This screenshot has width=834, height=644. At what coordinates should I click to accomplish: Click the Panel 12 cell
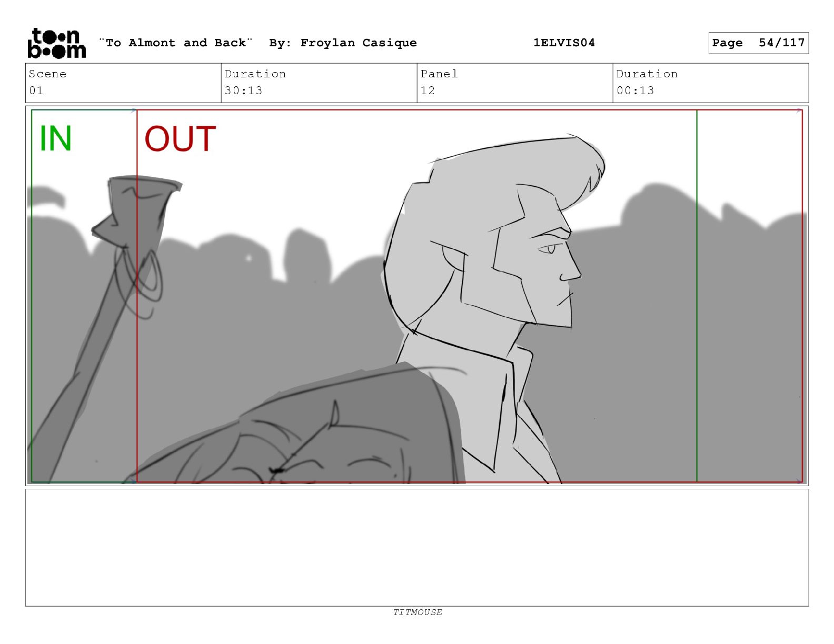pos(515,83)
